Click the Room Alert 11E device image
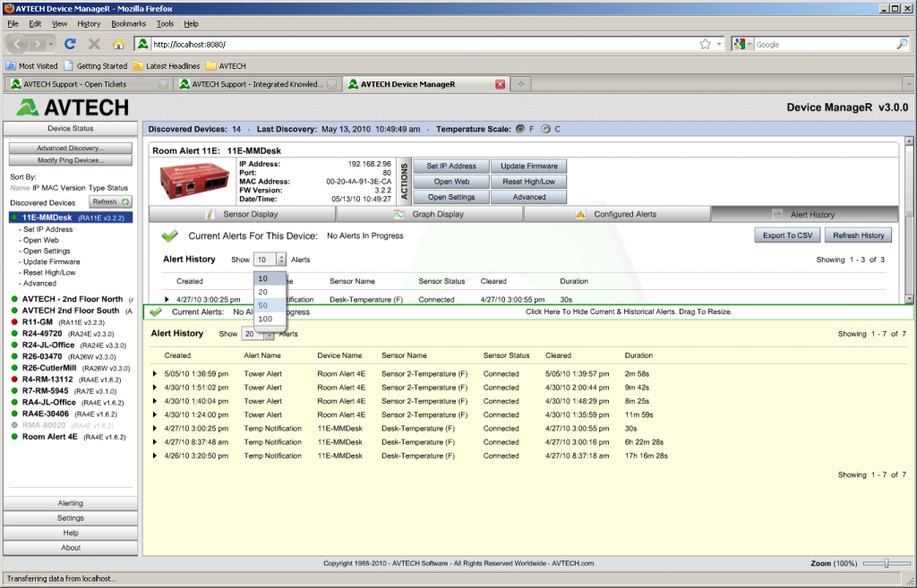 click(x=193, y=180)
